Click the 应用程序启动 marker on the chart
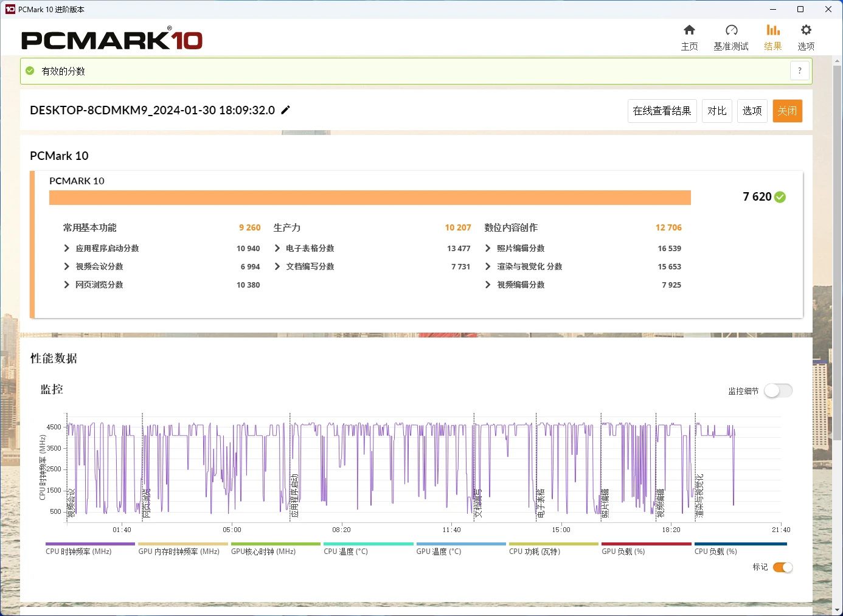 tap(294, 496)
